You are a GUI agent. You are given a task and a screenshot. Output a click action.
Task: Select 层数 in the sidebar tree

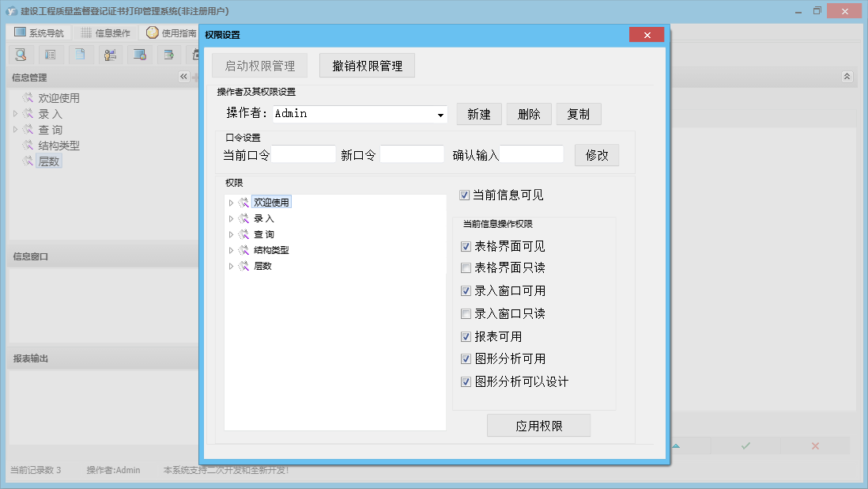[49, 161]
